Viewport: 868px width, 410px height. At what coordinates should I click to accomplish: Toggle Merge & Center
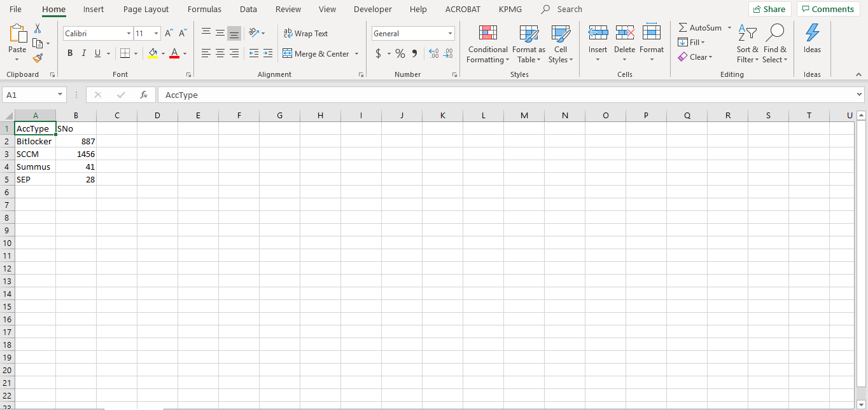coord(316,53)
